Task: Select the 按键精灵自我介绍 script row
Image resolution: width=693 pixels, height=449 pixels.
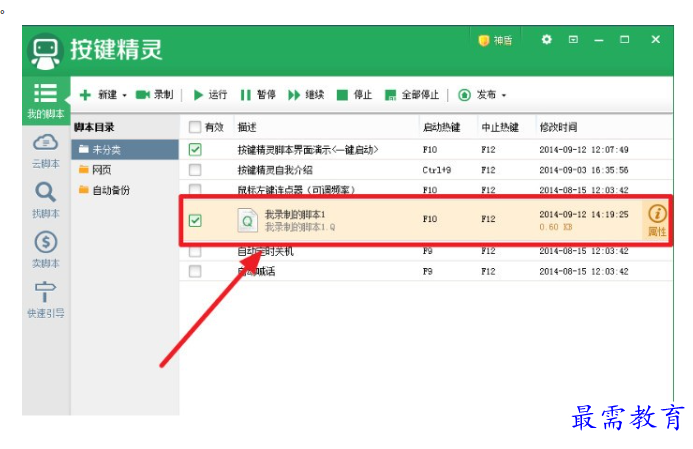Action: 426,170
